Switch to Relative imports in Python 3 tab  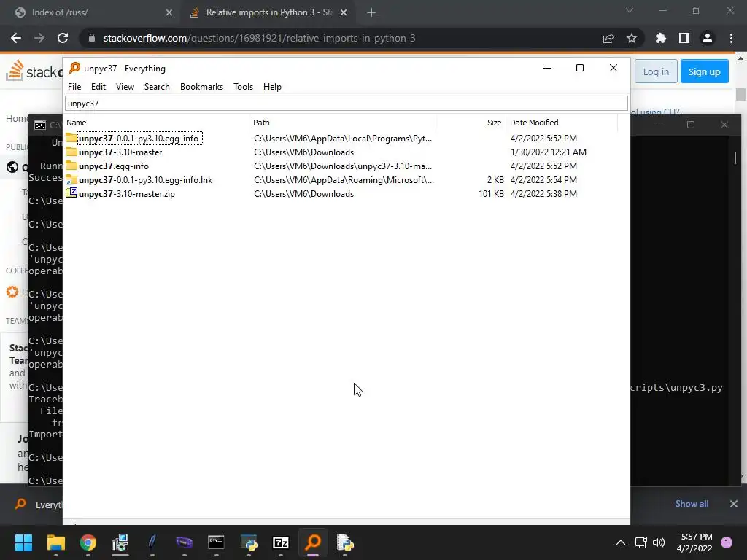pos(270,12)
